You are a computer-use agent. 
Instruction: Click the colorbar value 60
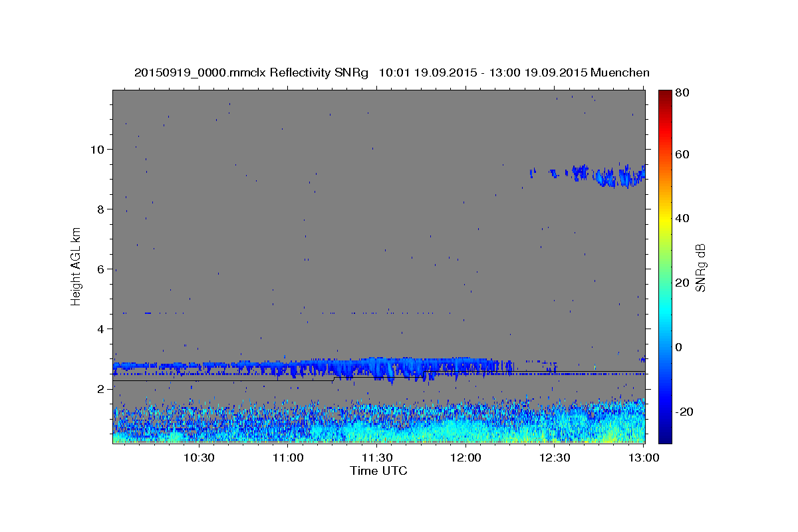pos(682,154)
